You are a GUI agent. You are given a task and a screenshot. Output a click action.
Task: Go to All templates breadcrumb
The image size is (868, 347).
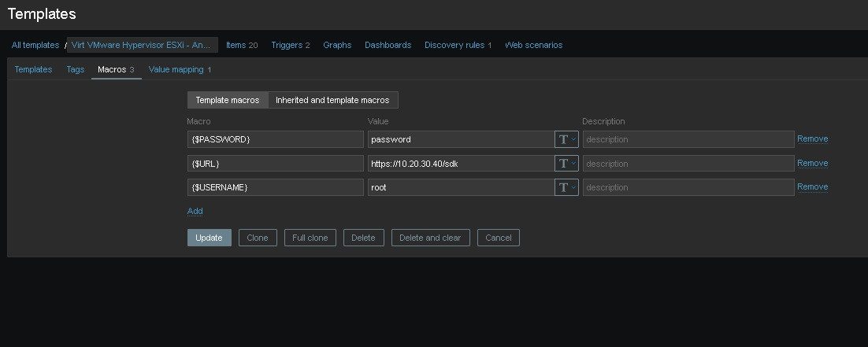click(35, 45)
